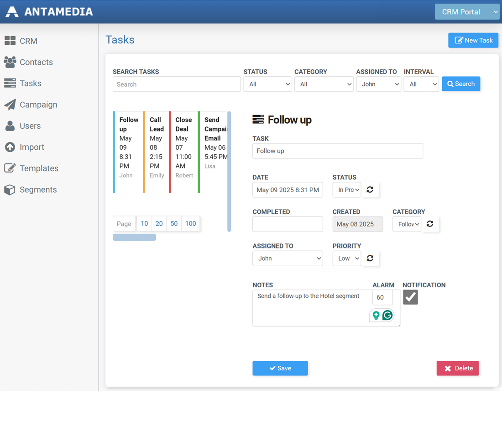
Task: Click the Grammarly icon in Notes field
Action: coord(387,315)
